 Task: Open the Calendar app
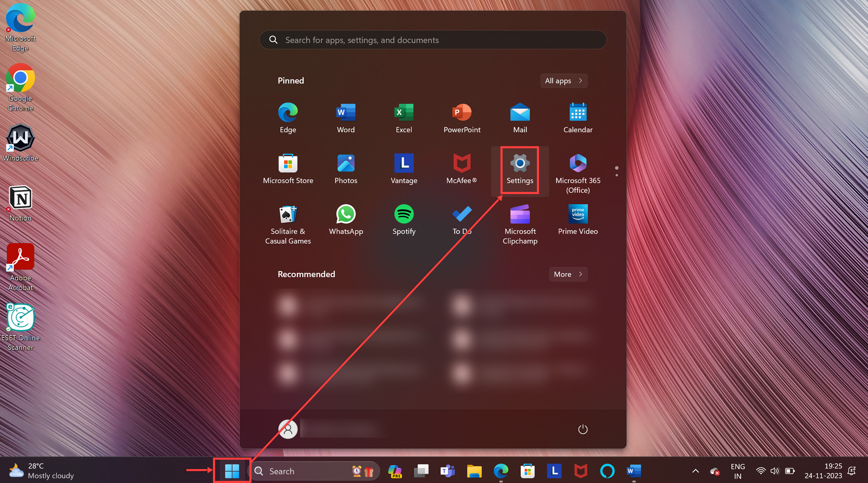[578, 118]
